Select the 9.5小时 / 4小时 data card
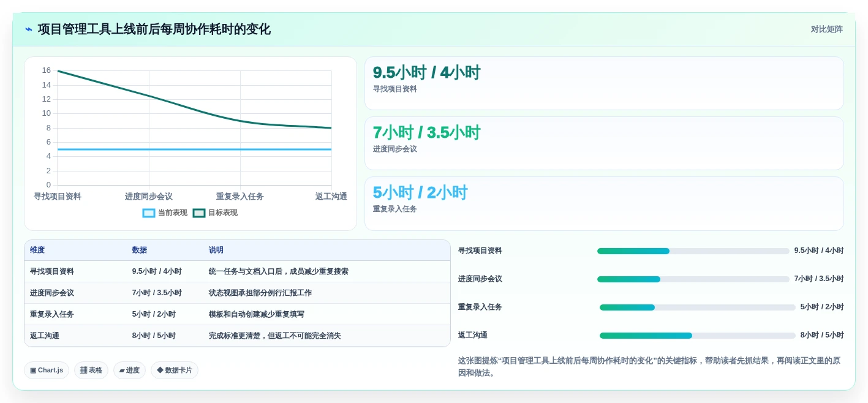Screen dimensions: 868x403 (x=604, y=83)
